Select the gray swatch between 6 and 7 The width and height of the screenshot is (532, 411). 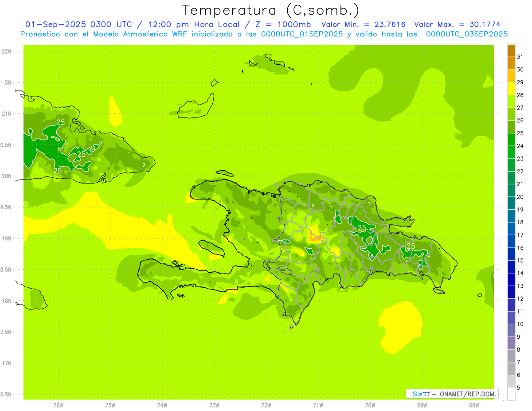[511, 368]
